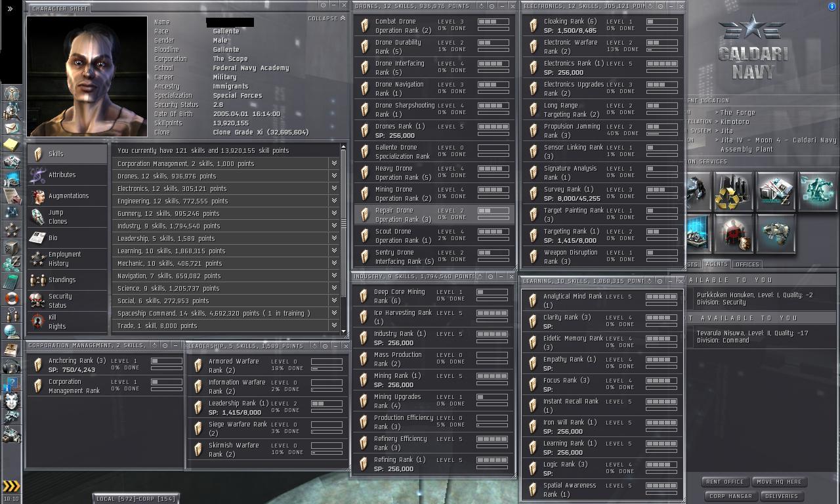
Task: Toggle the circle pin on Industry window header
Action: click(x=491, y=276)
